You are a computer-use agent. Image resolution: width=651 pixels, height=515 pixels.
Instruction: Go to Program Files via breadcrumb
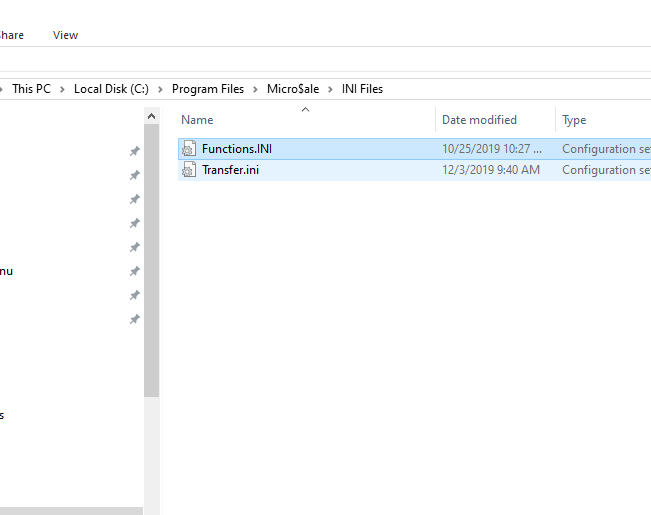(207, 89)
